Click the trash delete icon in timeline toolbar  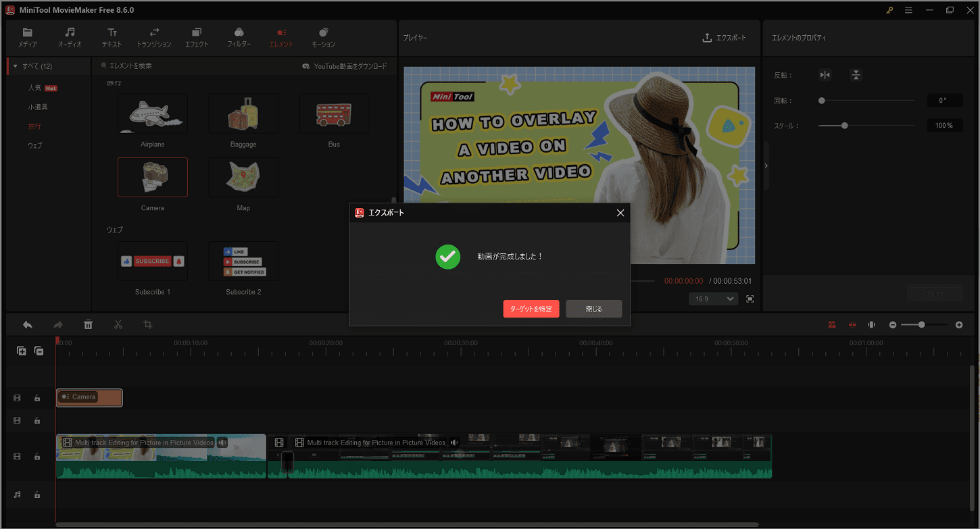point(88,325)
